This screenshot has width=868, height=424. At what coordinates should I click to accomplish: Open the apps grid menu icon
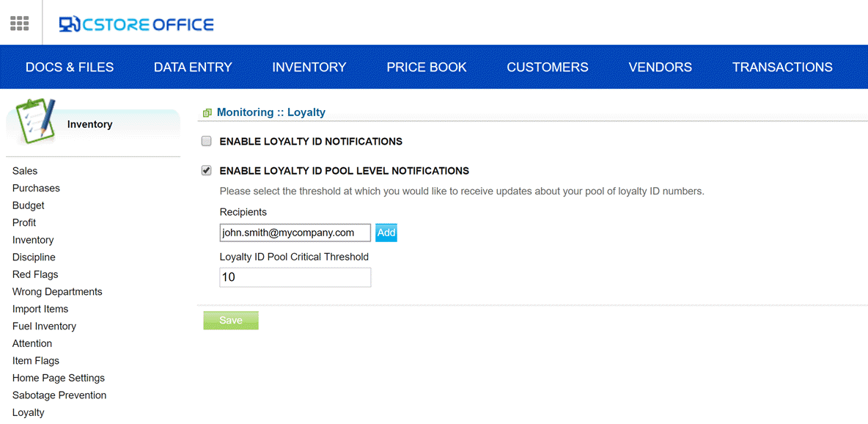(20, 23)
